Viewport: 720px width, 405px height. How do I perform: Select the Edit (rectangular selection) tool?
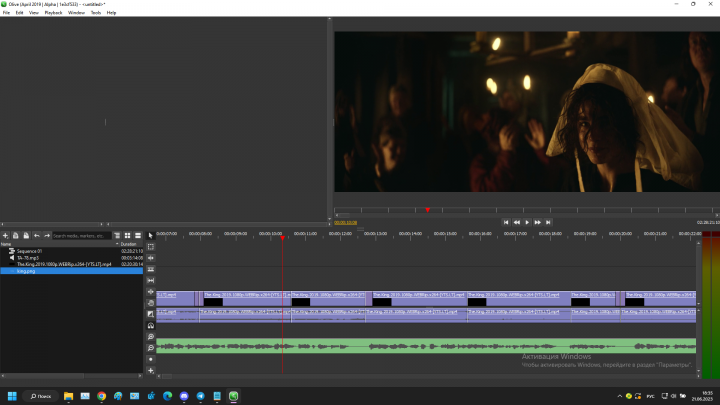[151, 247]
